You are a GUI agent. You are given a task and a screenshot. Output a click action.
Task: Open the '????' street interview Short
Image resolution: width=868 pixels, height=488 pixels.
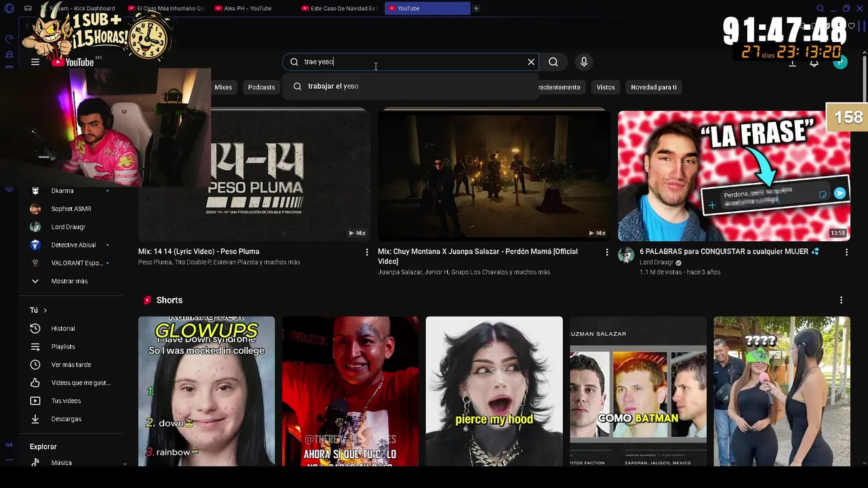[x=782, y=391]
